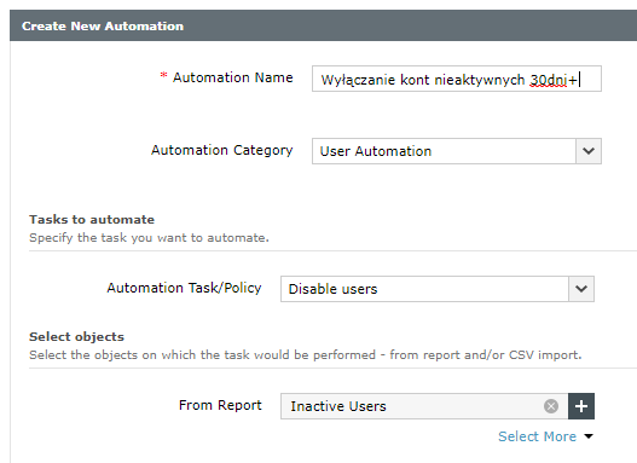Focus the Automation Name text field
Image resolution: width=637 pixels, height=463 pixels.
[x=456, y=79]
